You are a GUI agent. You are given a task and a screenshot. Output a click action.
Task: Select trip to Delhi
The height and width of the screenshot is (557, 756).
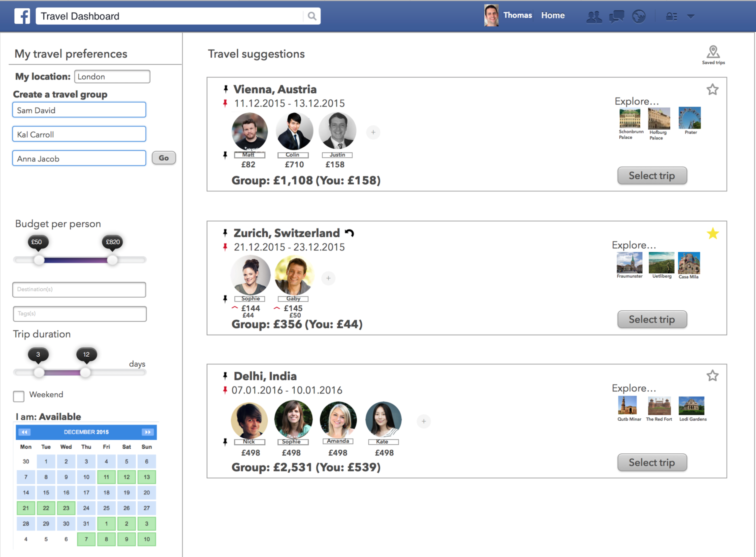tap(652, 462)
